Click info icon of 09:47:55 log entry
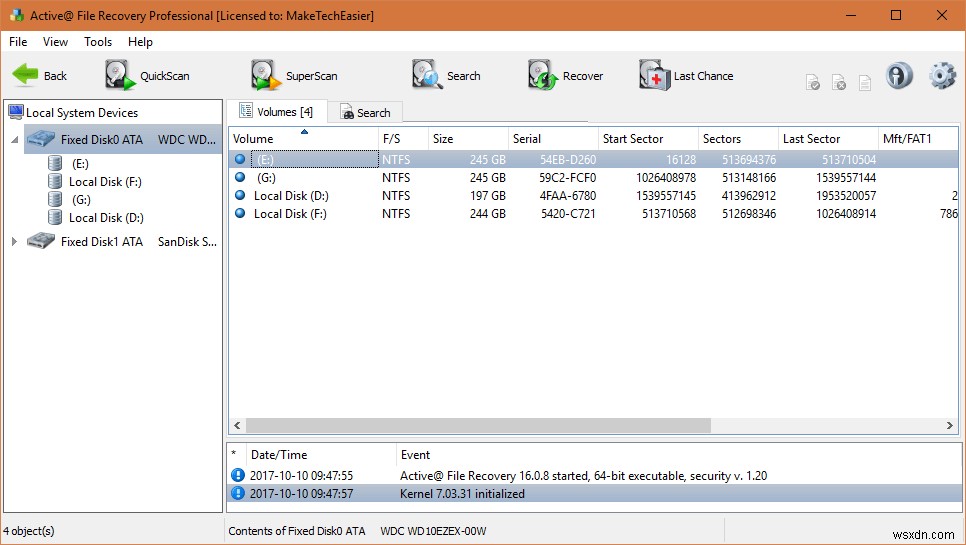 click(x=238, y=475)
